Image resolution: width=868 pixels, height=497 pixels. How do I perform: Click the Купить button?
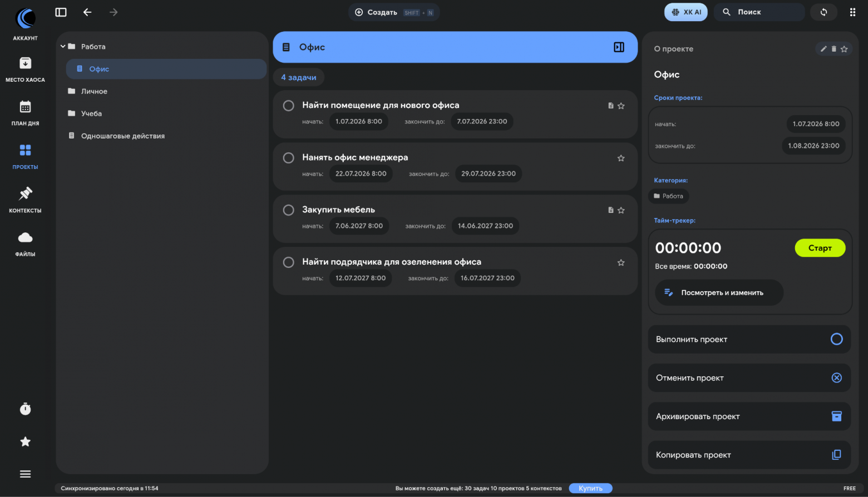(x=590, y=488)
